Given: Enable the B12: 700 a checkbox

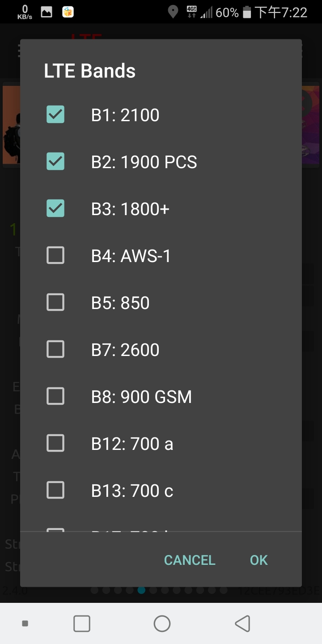Looking at the screenshot, I should click(x=55, y=443).
